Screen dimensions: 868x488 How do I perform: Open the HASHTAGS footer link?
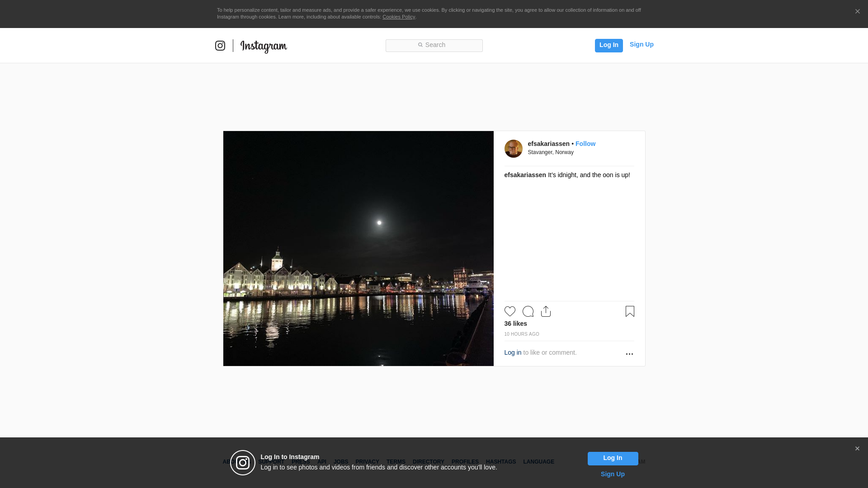pyautogui.click(x=500, y=462)
